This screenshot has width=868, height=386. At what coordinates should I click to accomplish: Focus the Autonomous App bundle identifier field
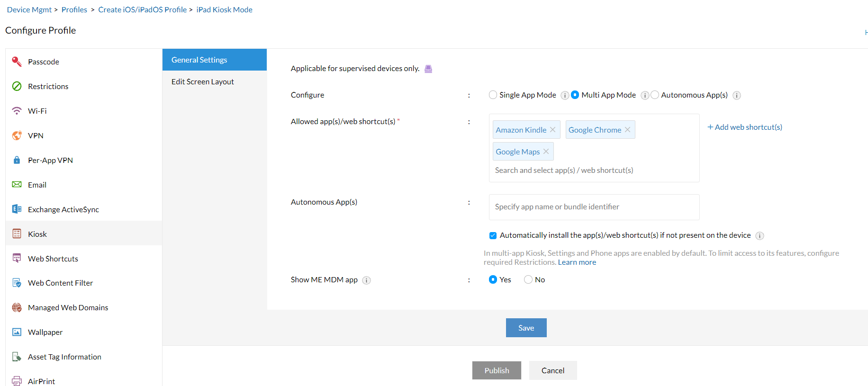coord(594,207)
